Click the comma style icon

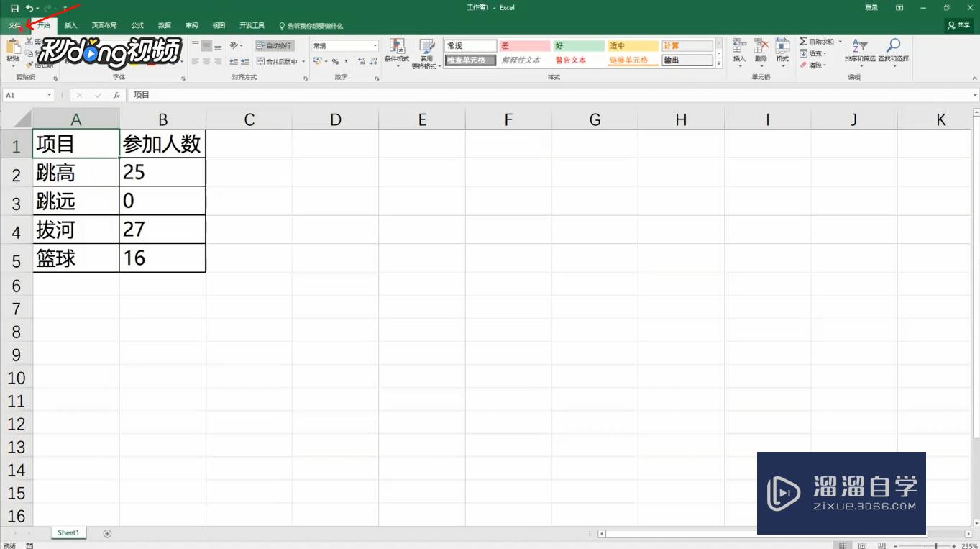(x=346, y=62)
